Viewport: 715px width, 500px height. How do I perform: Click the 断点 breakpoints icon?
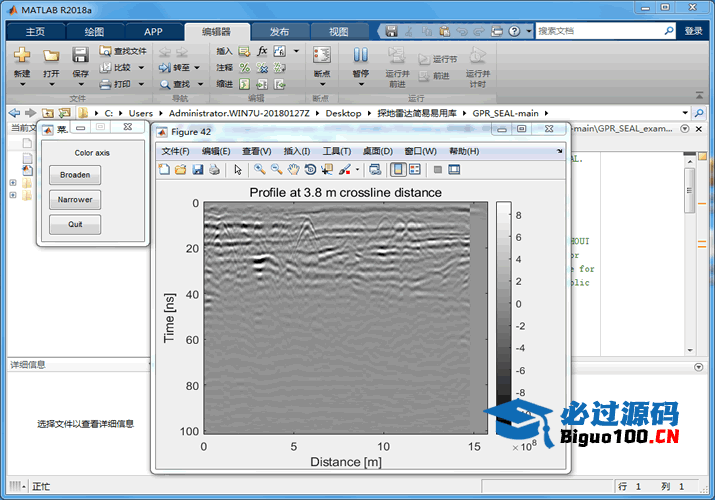coord(322,55)
